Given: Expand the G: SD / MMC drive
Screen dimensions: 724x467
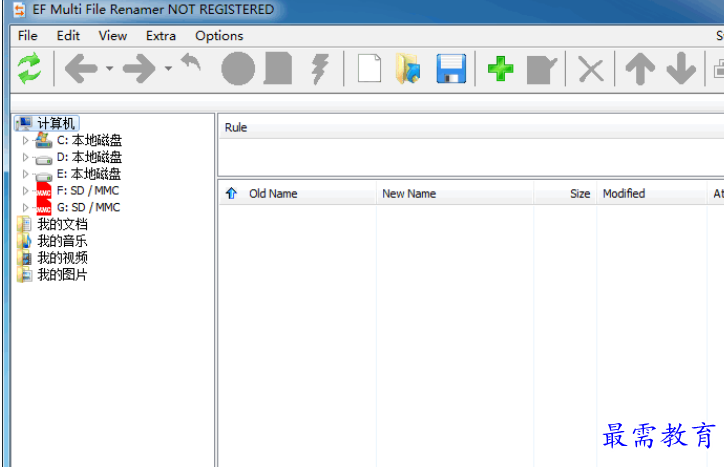Looking at the screenshot, I should pyautogui.click(x=25, y=207).
